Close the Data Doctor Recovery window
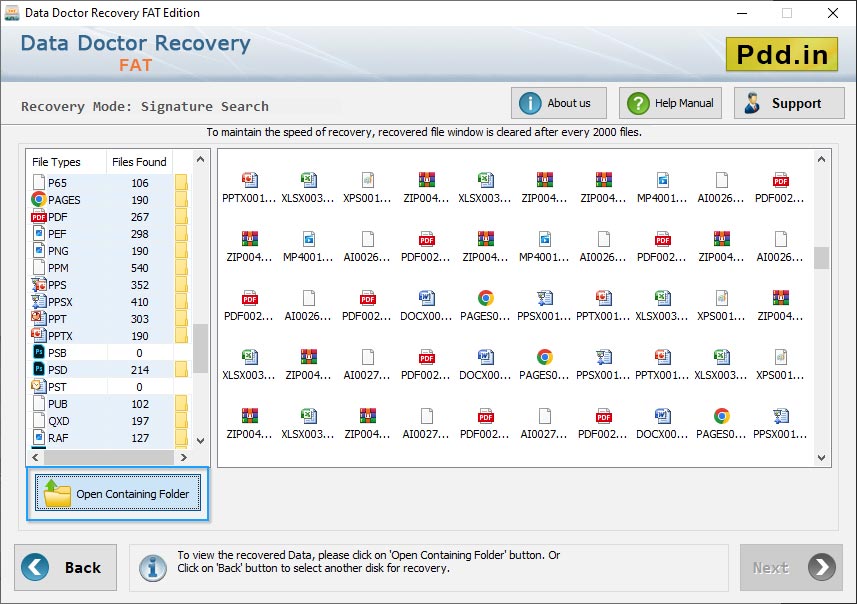 (832, 13)
